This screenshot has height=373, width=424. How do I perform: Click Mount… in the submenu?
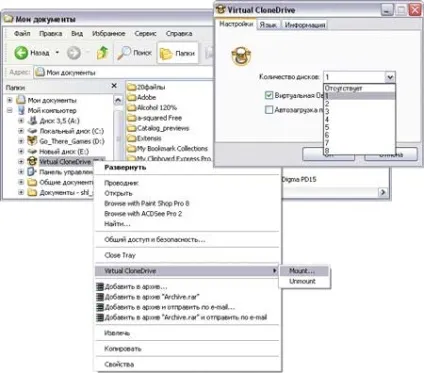[304, 271]
